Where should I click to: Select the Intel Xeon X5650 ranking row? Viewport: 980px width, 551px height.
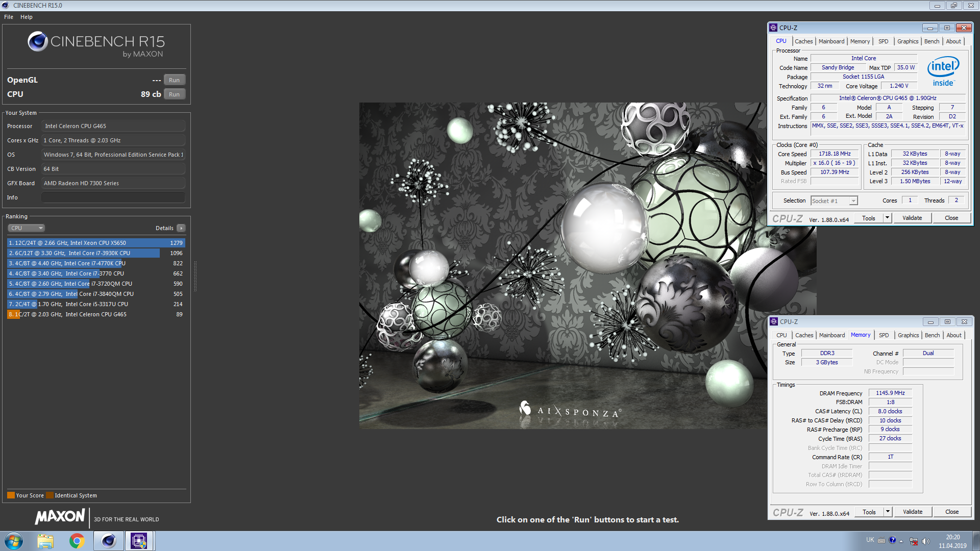point(96,243)
